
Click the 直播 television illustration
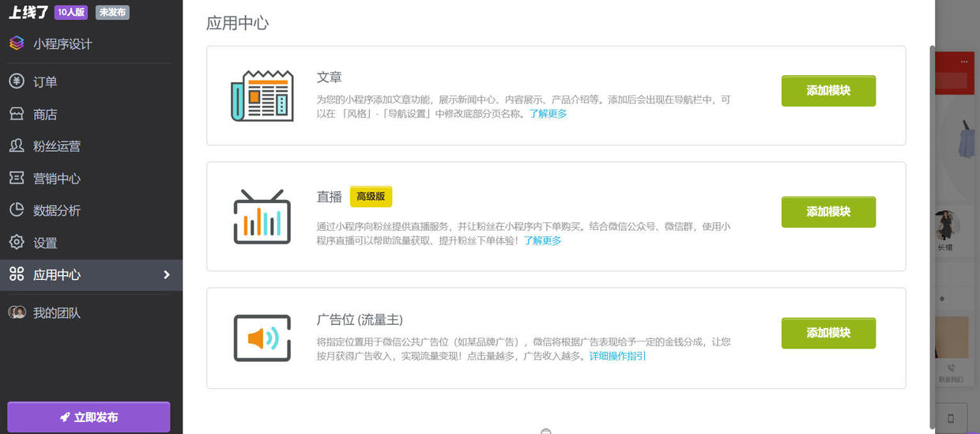coord(262,217)
